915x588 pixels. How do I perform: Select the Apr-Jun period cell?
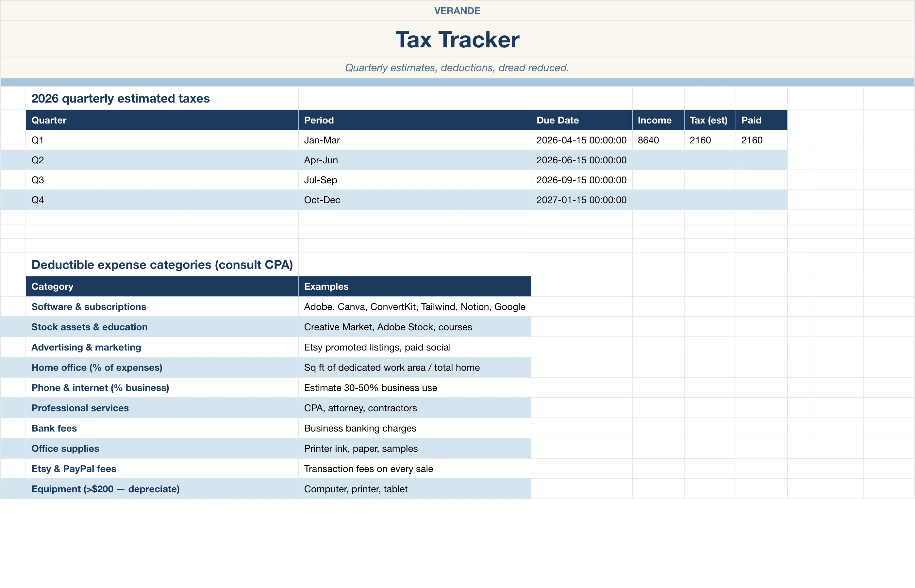415,160
